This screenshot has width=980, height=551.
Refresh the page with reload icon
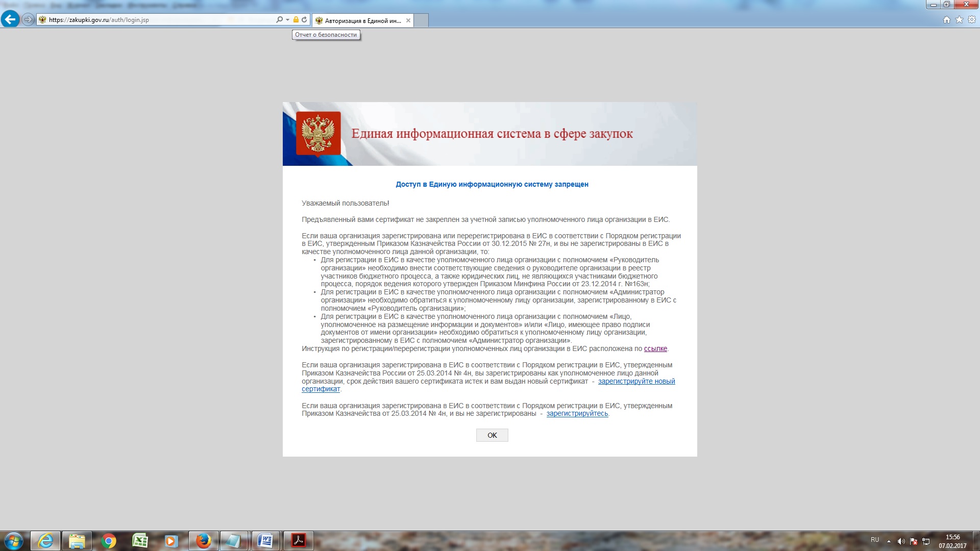(x=304, y=20)
